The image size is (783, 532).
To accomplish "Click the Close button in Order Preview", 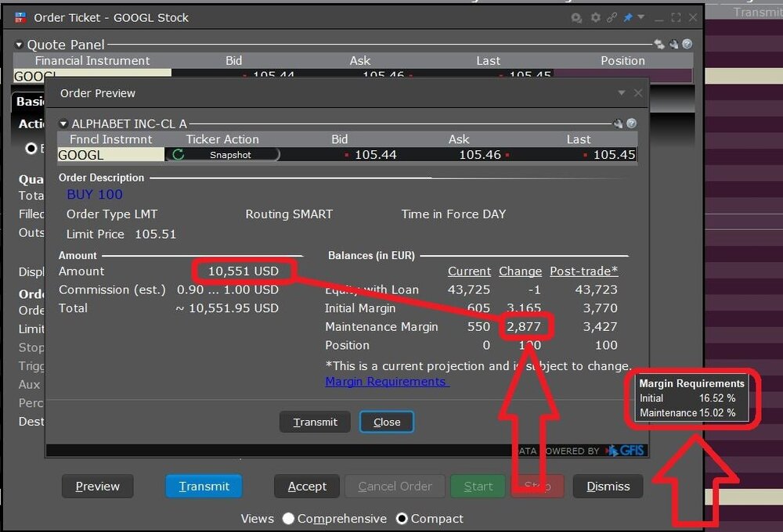I will coord(387,422).
